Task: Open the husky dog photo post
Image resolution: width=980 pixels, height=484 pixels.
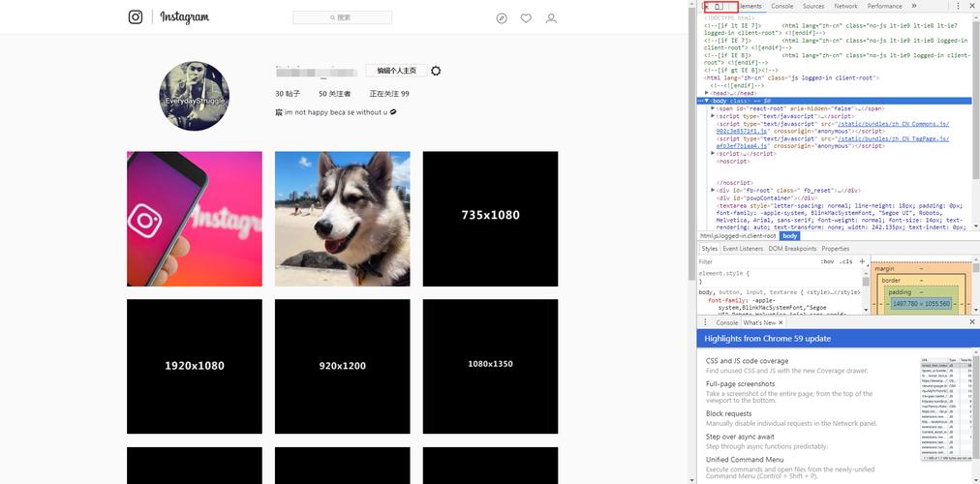Action: (x=343, y=219)
